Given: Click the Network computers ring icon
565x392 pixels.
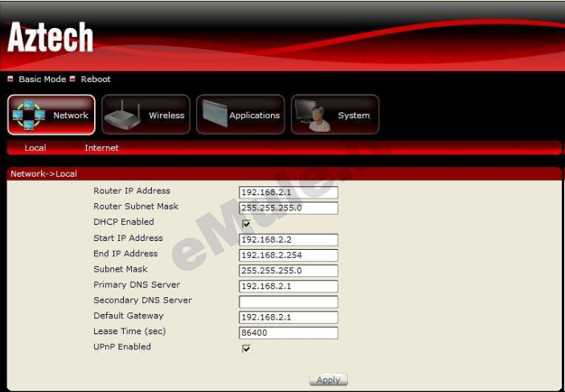Looking at the screenshot, I should coord(29,115).
